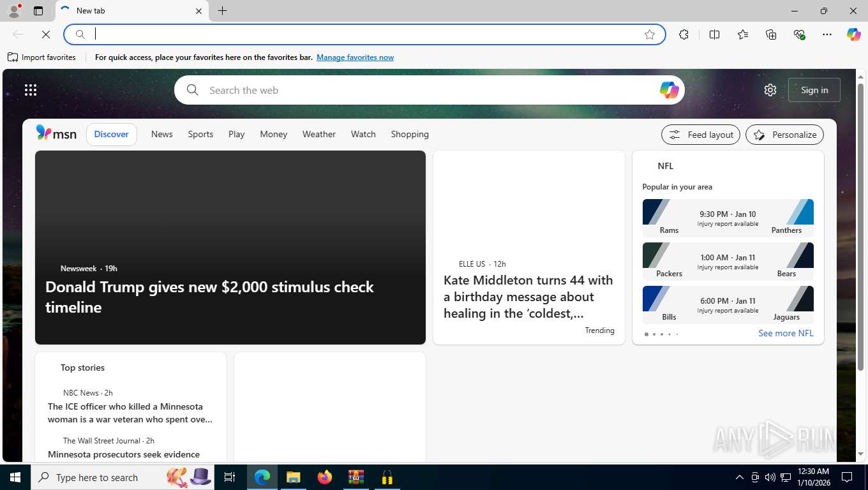Open Copilot in the browser toolbar
The width and height of the screenshot is (868, 490).
click(854, 34)
